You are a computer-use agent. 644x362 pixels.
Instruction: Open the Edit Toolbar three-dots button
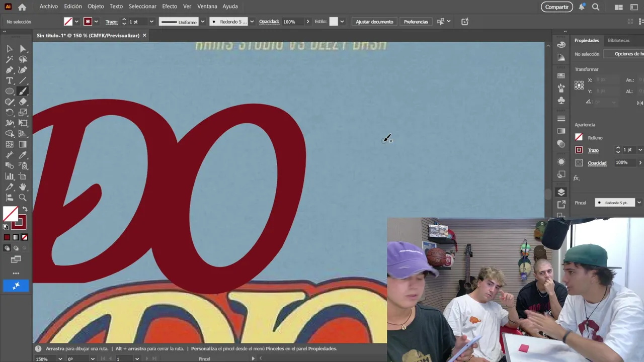[x=16, y=274]
